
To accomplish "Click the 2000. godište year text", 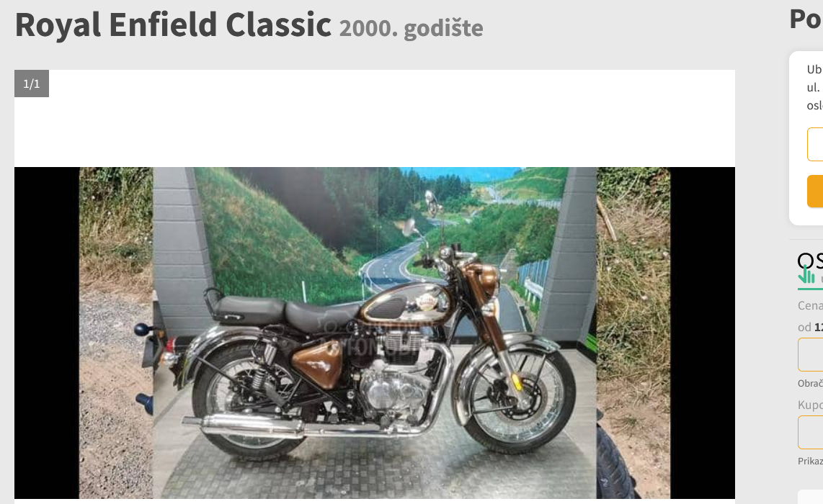I will (411, 28).
